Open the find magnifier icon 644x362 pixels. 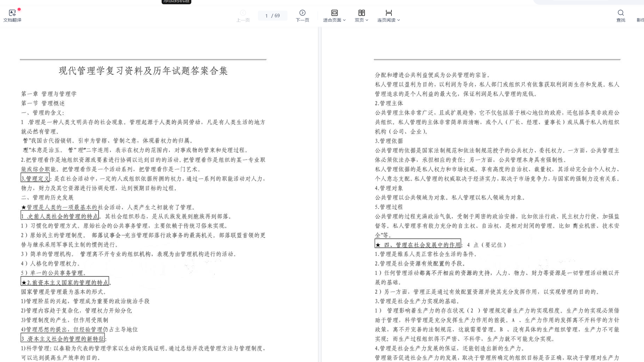pos(620,13)
